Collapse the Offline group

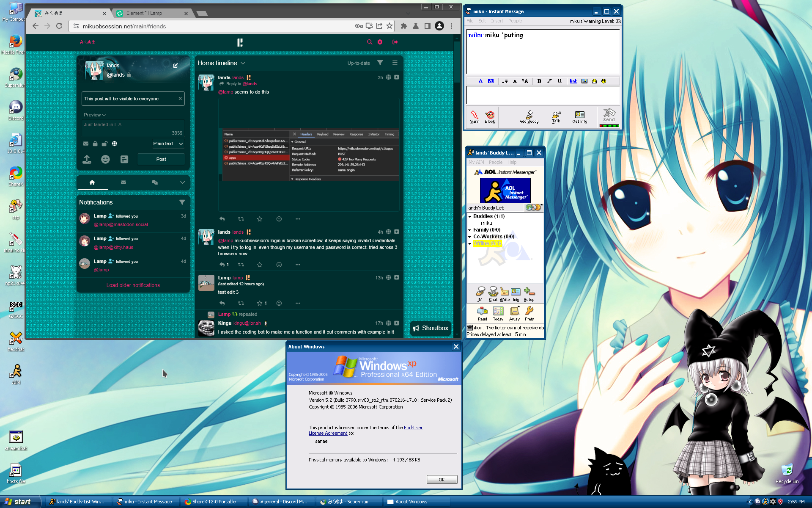pos(469,243)
